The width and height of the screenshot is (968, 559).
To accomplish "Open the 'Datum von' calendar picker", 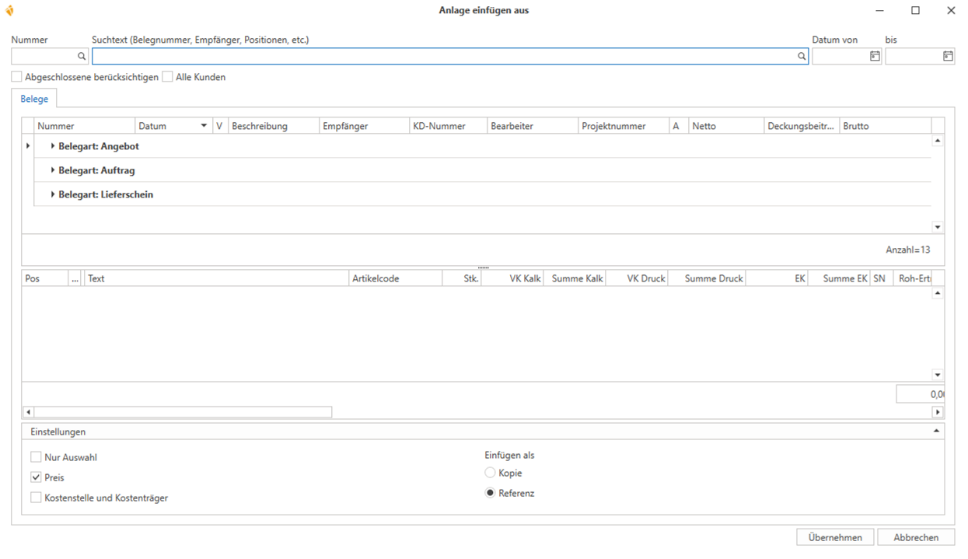I will (x=875, y=57).
